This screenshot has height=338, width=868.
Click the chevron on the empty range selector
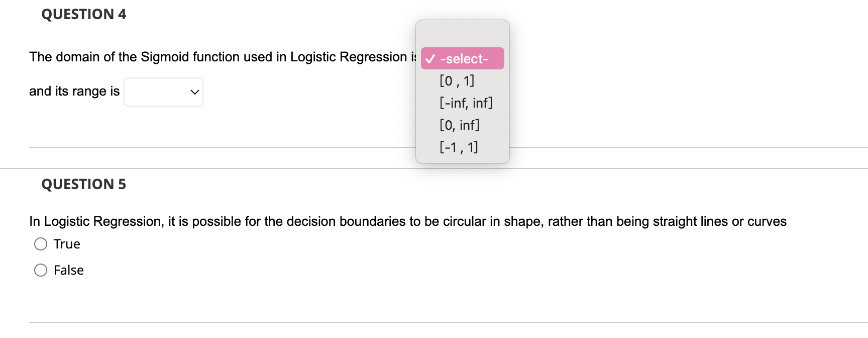[x=195, y=92]
